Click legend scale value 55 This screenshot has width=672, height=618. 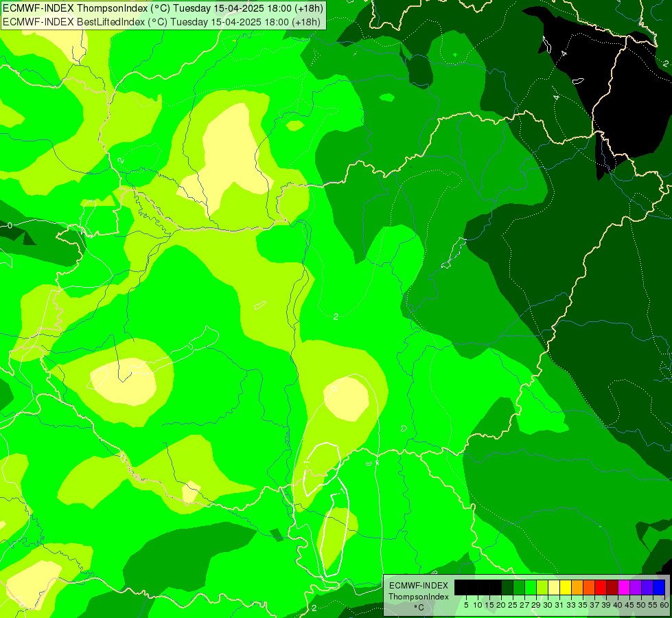pyautogui.click(x=653, y=605)
